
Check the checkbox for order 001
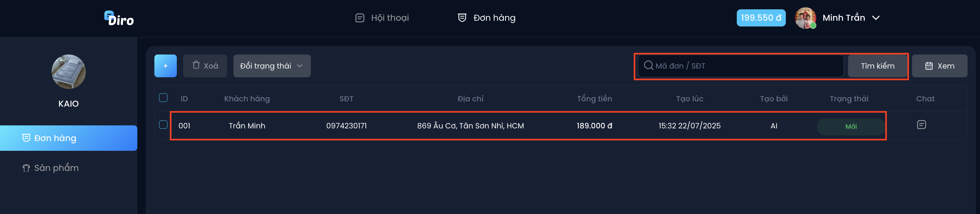tap(163, 125)
